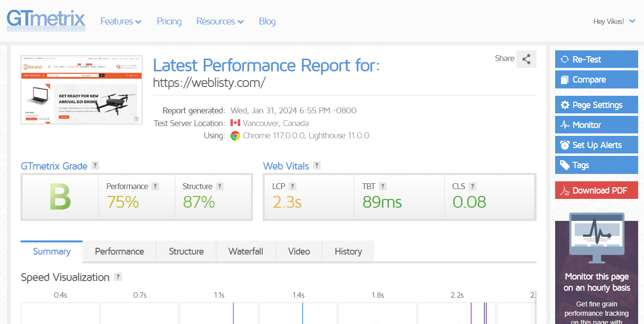
Task: Download the PDF report
Action: 596,191
